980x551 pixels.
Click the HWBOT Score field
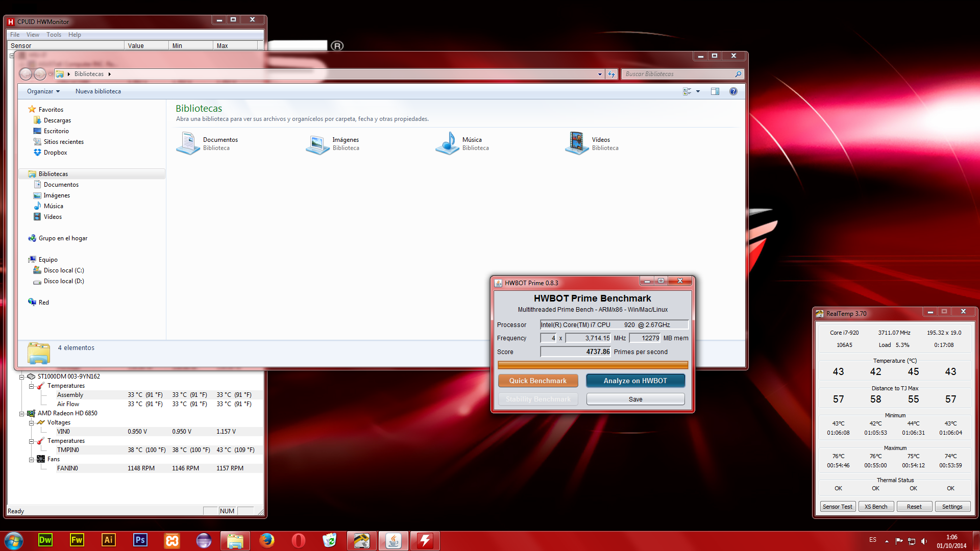[x=576, y=352]
